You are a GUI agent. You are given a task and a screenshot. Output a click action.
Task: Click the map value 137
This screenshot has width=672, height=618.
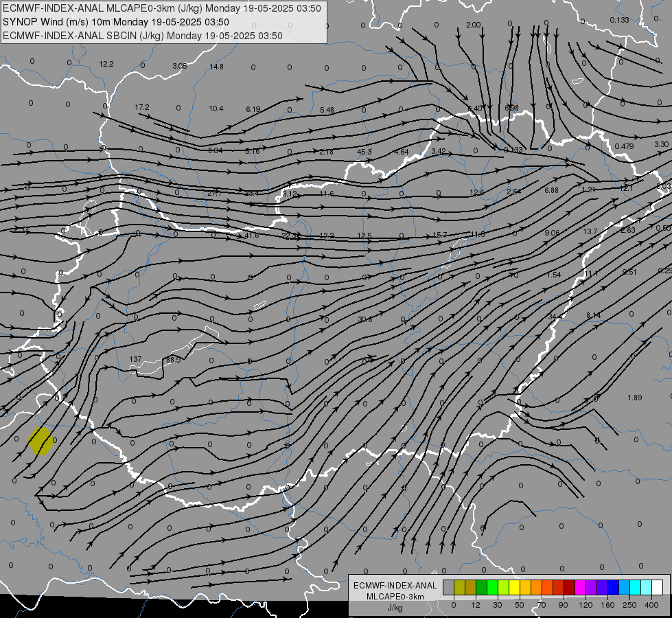click(x=135, y=359)
